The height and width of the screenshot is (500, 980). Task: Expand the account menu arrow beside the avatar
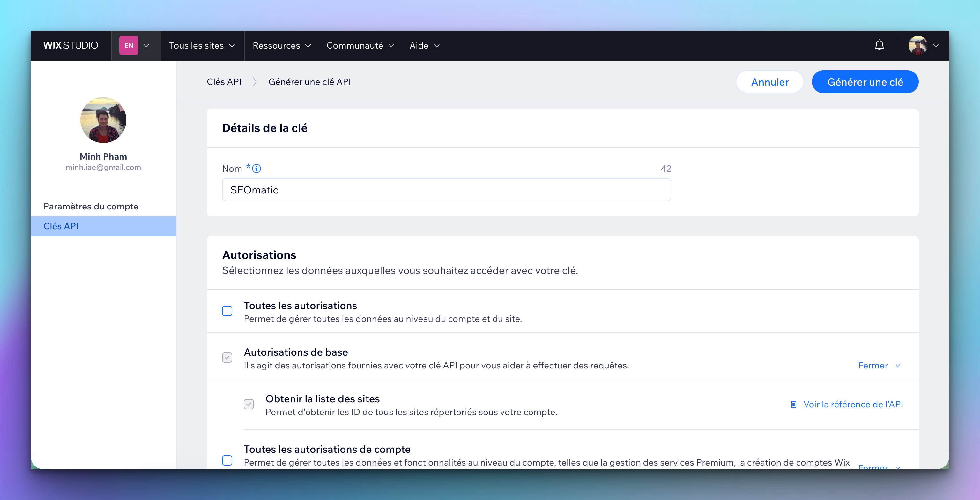point(936,46)
